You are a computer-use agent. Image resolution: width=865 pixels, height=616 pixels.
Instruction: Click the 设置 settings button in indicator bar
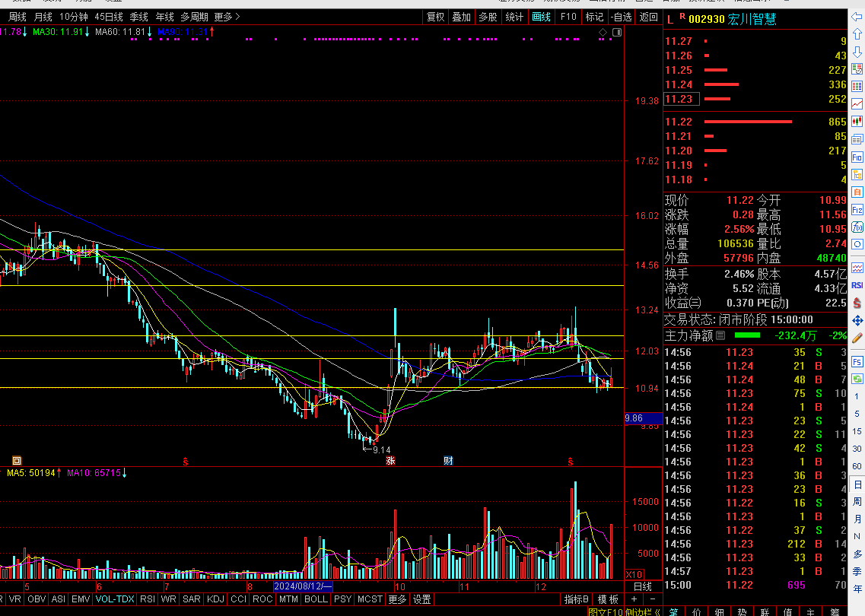click(421, 599)
